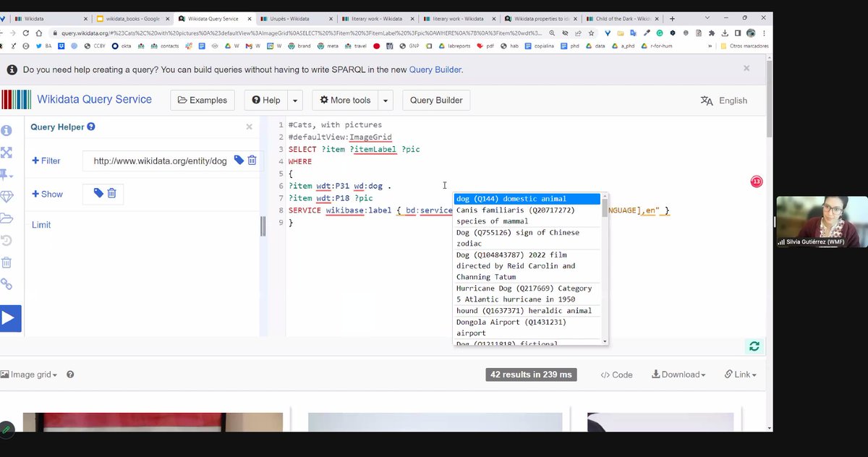Follow the Query Builder link in the banner
This screenshot has height=457, width=868.
pos(435,69)
